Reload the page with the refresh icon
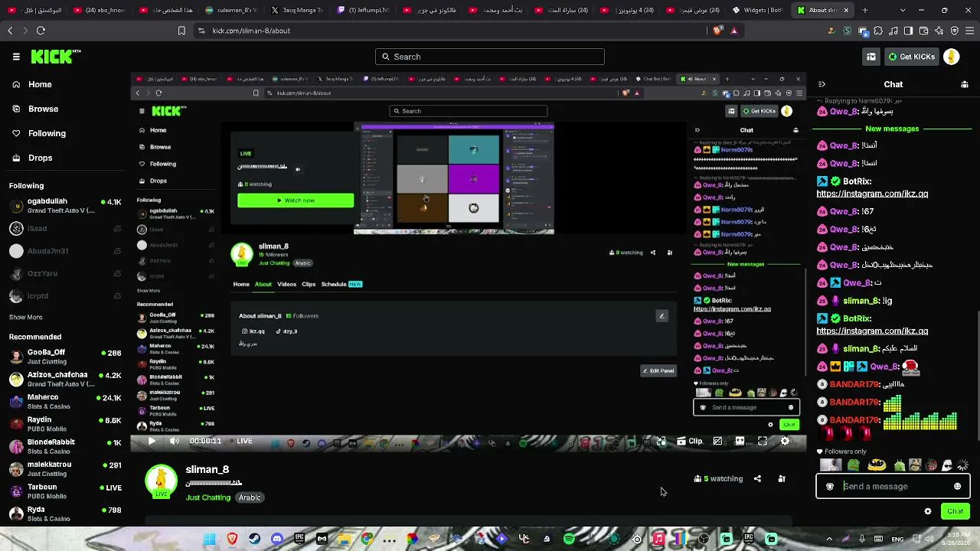 (x=41, y=31)
